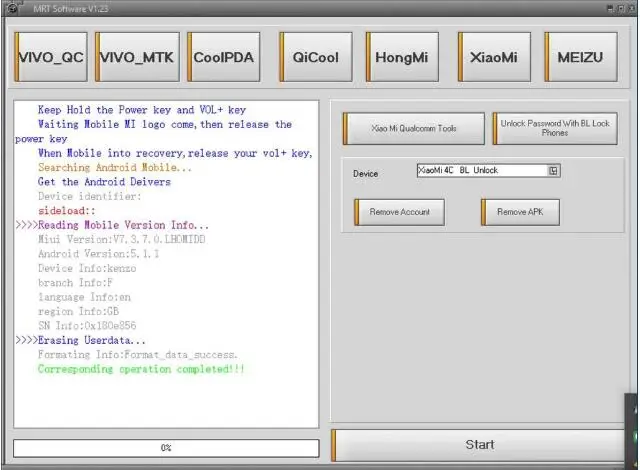Viewport: 640px width, 470px height.
Task: Click the Remove APK button
Action: click(520, 212)
